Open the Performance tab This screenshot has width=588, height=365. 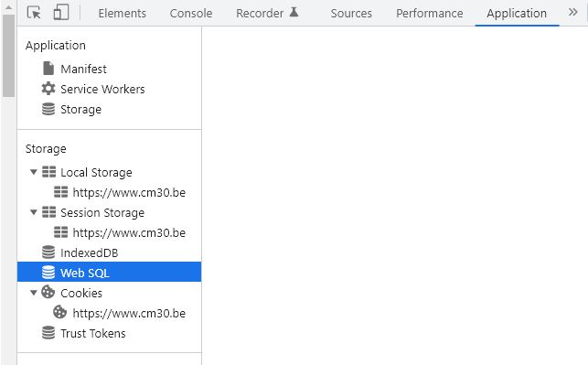(x=430, y=13)
